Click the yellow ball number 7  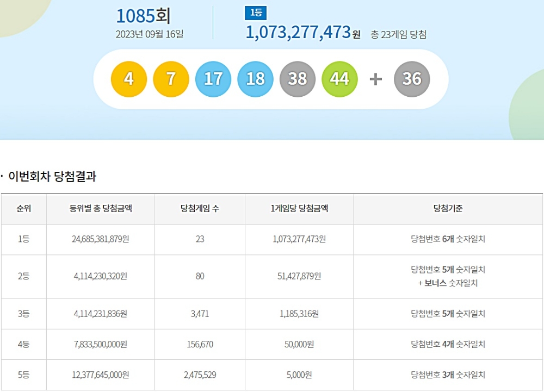pyautogui.click(x=171, y=79)
